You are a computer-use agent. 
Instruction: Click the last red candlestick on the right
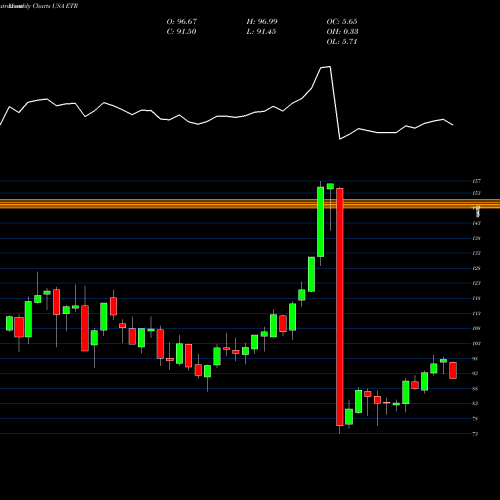[453, 370]
